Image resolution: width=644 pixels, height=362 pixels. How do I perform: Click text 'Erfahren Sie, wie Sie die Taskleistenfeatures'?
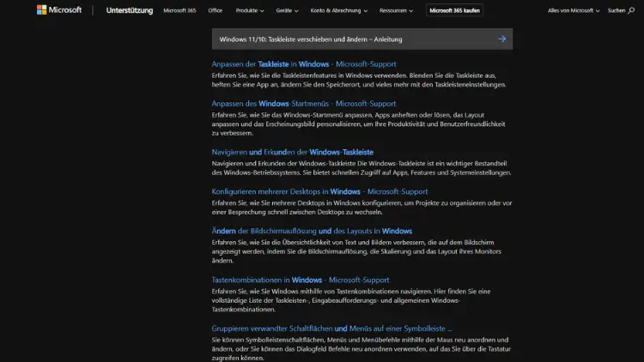click(359, 80)
